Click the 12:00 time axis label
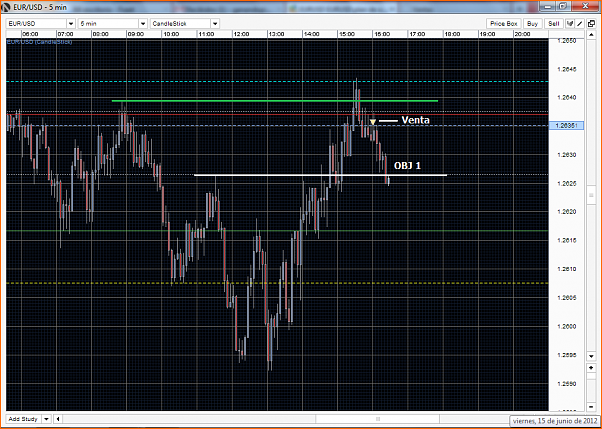602x429 pixels. tap(241, 34)
